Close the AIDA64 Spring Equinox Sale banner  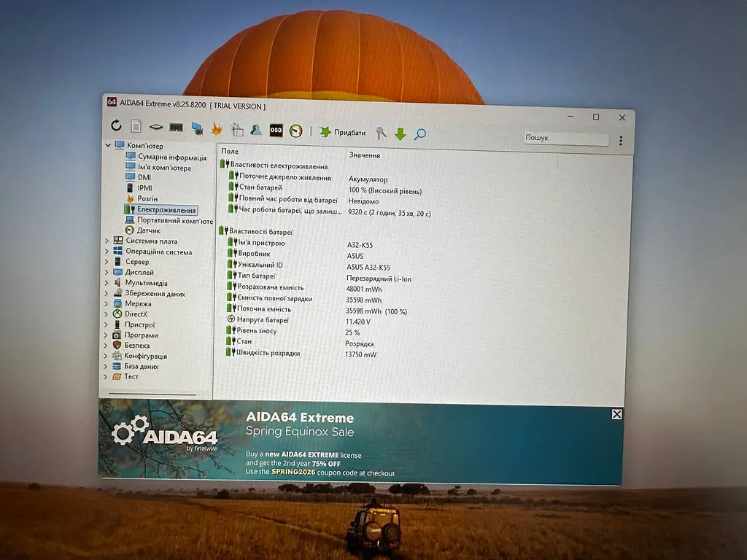click(x=616, y=414)
